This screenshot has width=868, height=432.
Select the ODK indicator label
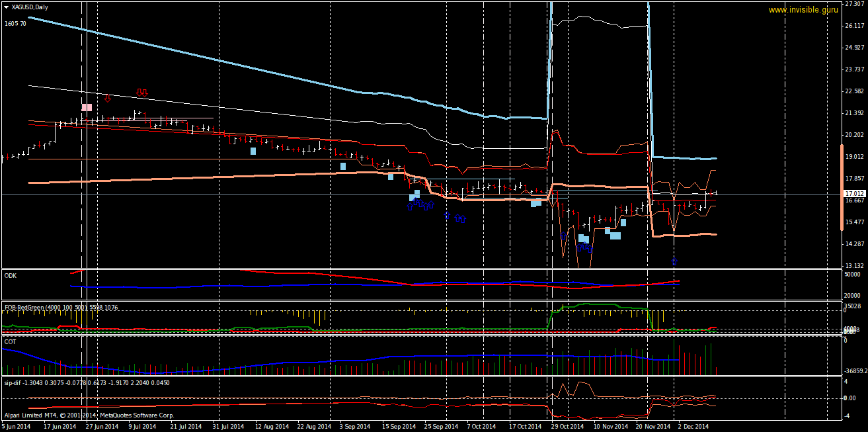(x=11, y=275)
